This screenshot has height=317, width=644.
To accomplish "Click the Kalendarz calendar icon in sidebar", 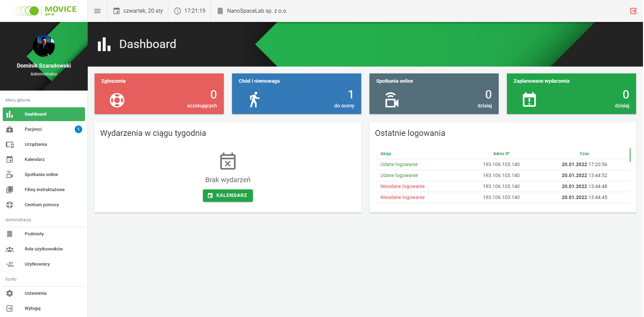I will (x=10, y=159).
